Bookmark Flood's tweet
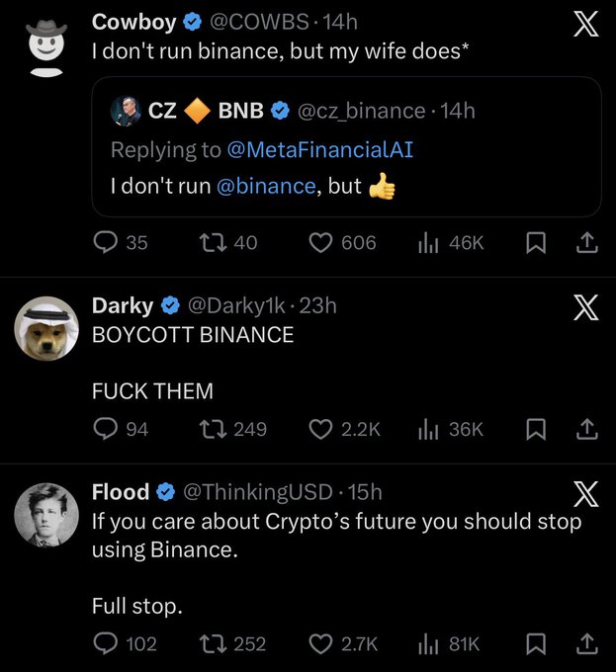The width and height of the screenshot is (616, 672). click(x=535, y=643)
